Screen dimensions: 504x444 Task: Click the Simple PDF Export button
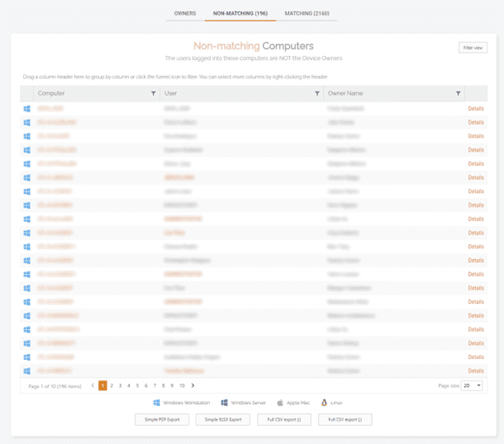coord(162,419)
